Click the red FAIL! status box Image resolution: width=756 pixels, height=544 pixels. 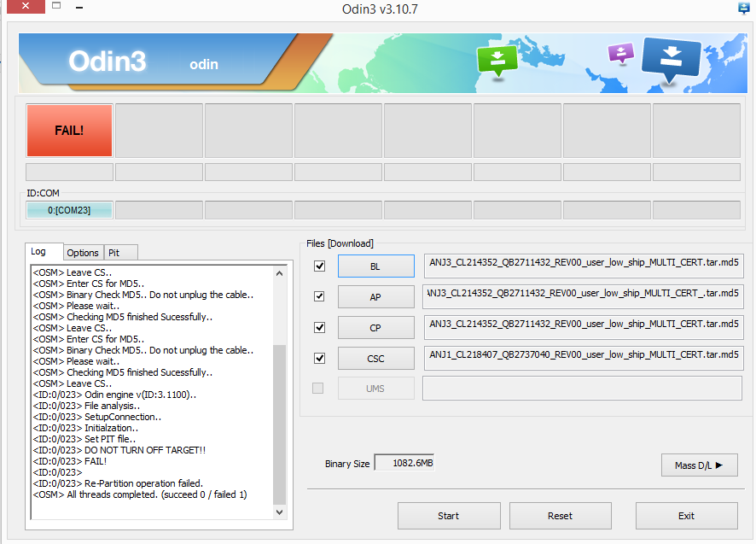(69, 131)
